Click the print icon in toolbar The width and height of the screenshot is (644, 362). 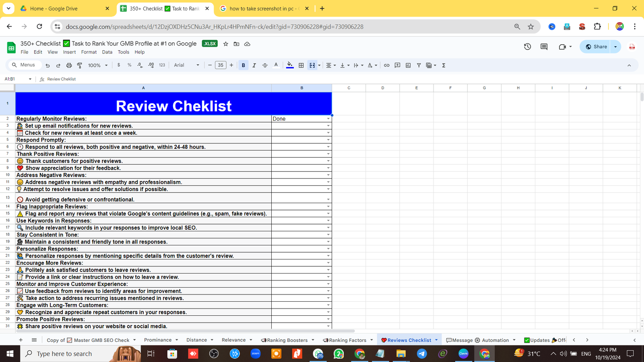(x=69, y=65)
